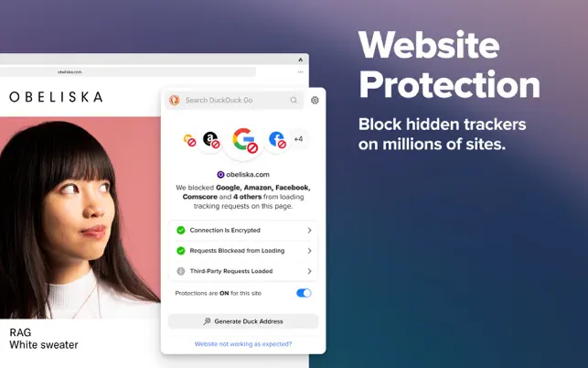Screen dimensions: 588x368
Task: Turn off protections toggle for this site
Action: (x=304, y=293)
